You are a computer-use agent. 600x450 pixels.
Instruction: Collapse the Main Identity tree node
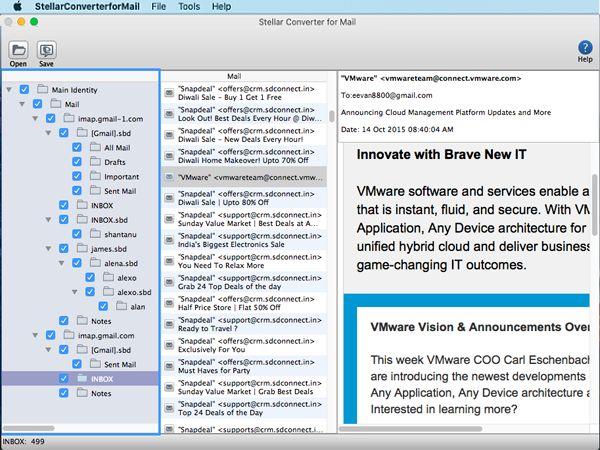(x=9, y=90)
